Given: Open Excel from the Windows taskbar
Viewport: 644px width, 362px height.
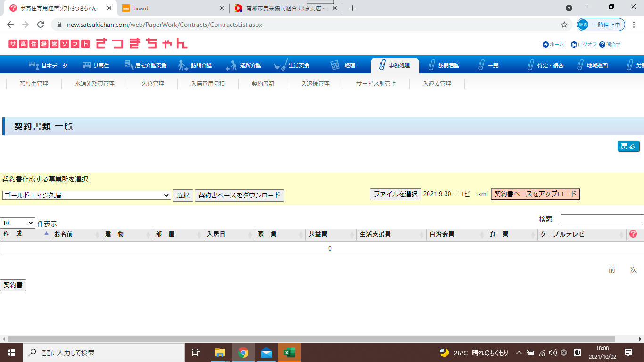Looking at the screenshot, I should [x=289, y=353].
